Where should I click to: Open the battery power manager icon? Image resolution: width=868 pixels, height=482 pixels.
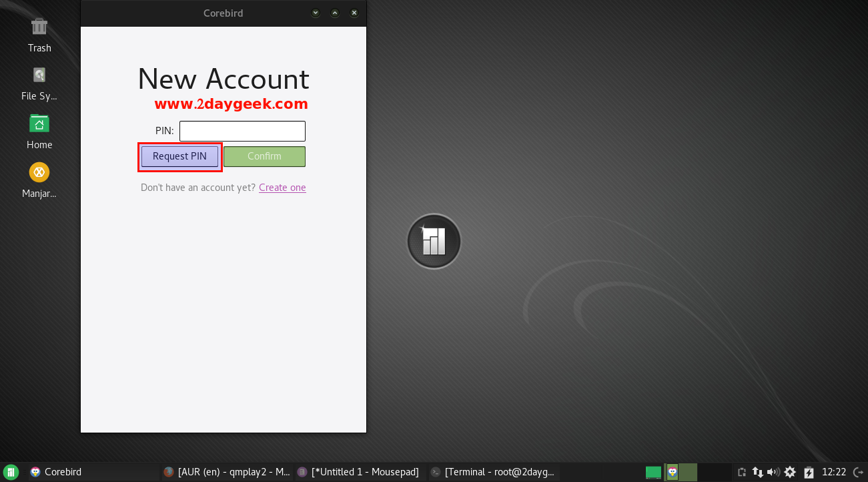[x=809, y=472]
